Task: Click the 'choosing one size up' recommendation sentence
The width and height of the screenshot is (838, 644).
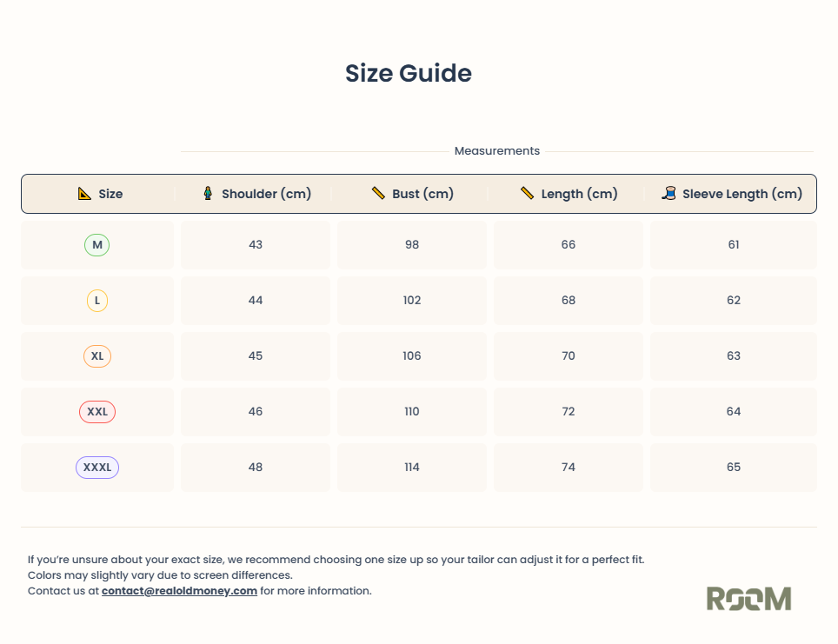Action: pyautogui.click(x=336, y=560)
